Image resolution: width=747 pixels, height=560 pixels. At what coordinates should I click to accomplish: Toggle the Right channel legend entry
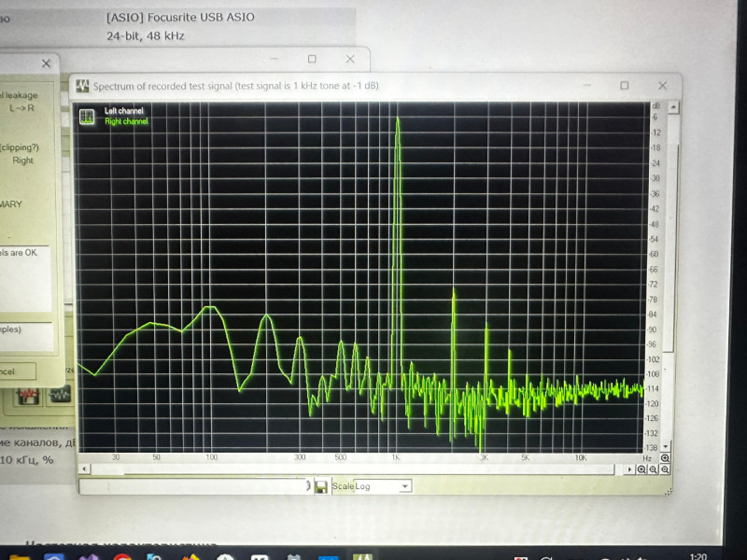[x=125, y=121]
